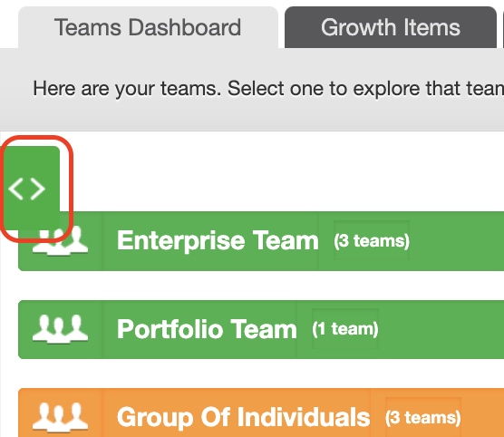Click the Portfolio Team people group icon
The height and width of the screenshot is (437, 504).
[60, 328]
